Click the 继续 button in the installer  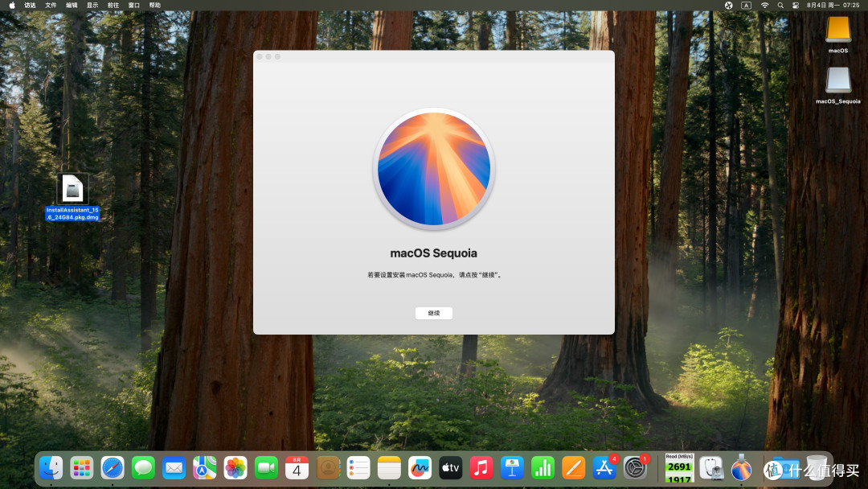coord(433,313)
